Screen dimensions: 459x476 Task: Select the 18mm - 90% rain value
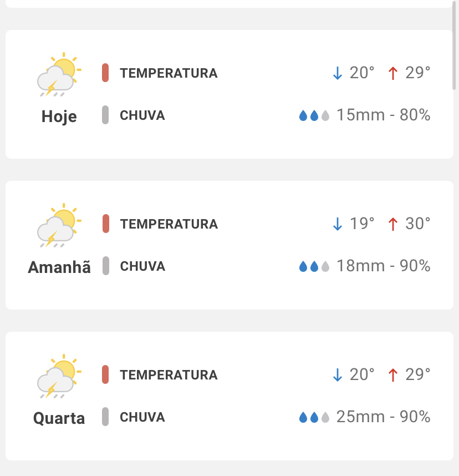pyautogui.click(x=383, y=266)
